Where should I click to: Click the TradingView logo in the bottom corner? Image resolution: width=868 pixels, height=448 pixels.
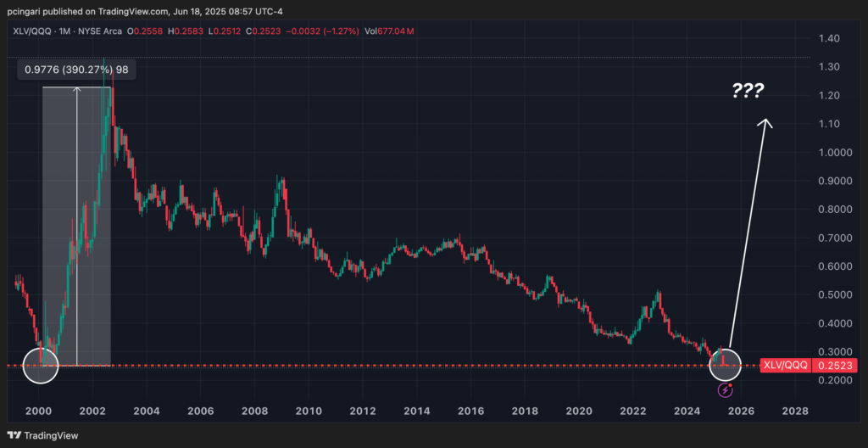coord(42,435)
